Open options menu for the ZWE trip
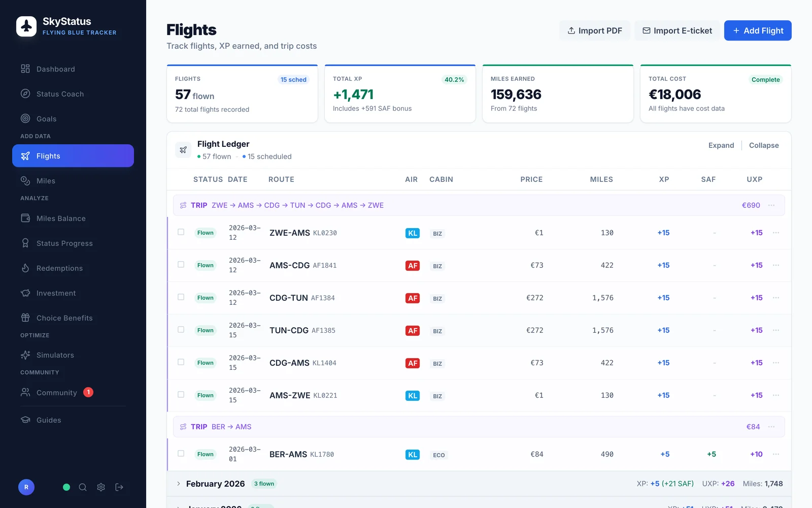Image resolution: width=812 pixels, height=508 pixels. click(x=771, y=205)
